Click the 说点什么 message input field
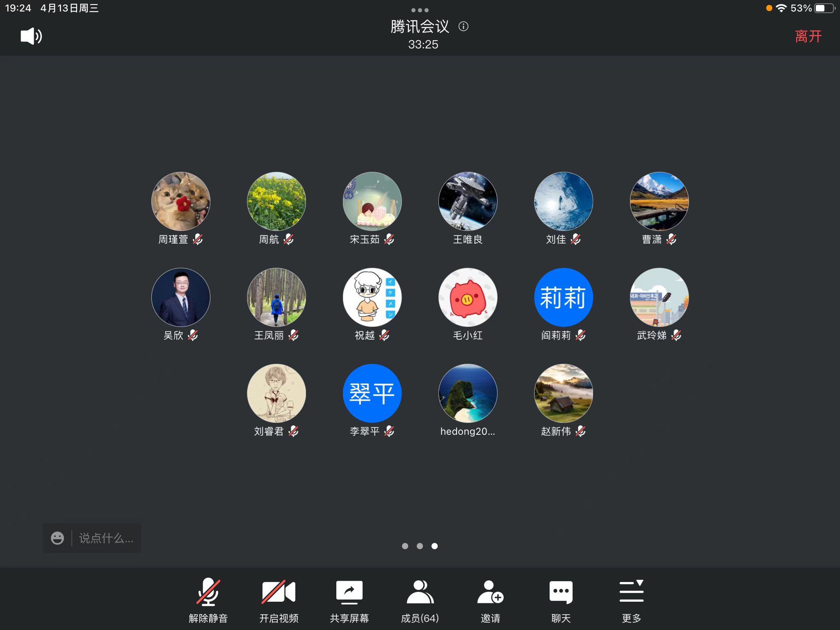840x630 pixels. pos(106,538)
